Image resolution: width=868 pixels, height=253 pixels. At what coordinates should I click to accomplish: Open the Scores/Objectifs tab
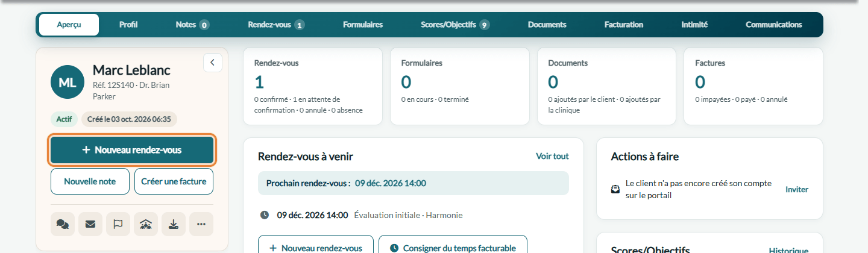[455, 25]
